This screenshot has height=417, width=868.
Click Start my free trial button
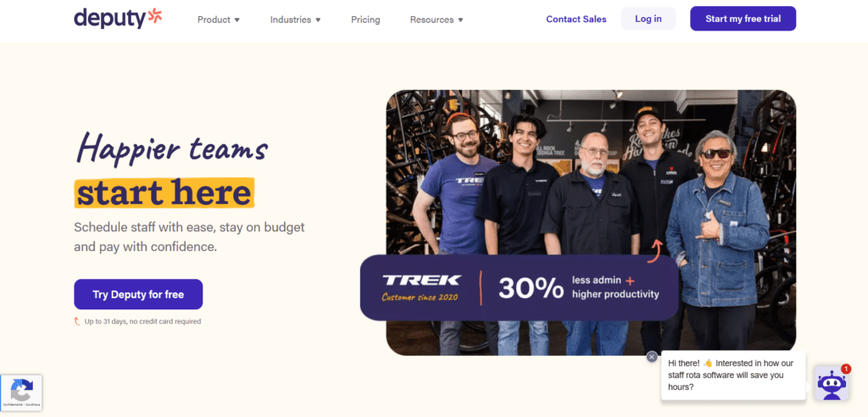[x=743, y=19]
